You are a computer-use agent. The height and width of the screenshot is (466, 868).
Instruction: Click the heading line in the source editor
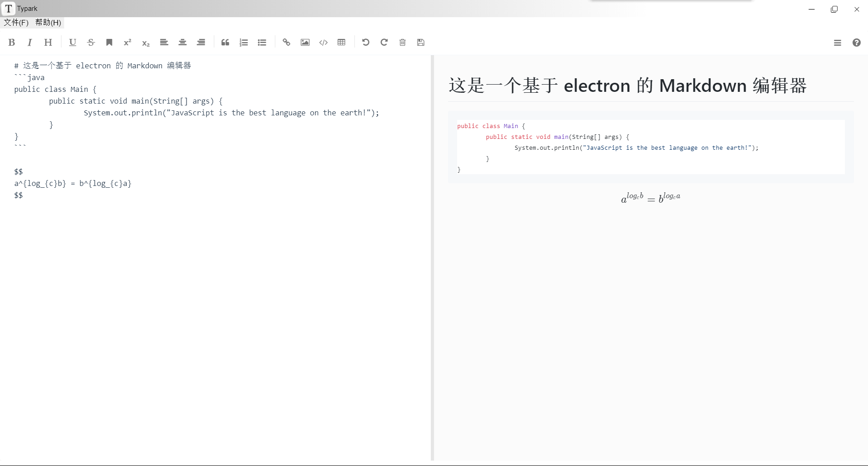(x=103, y=66)
